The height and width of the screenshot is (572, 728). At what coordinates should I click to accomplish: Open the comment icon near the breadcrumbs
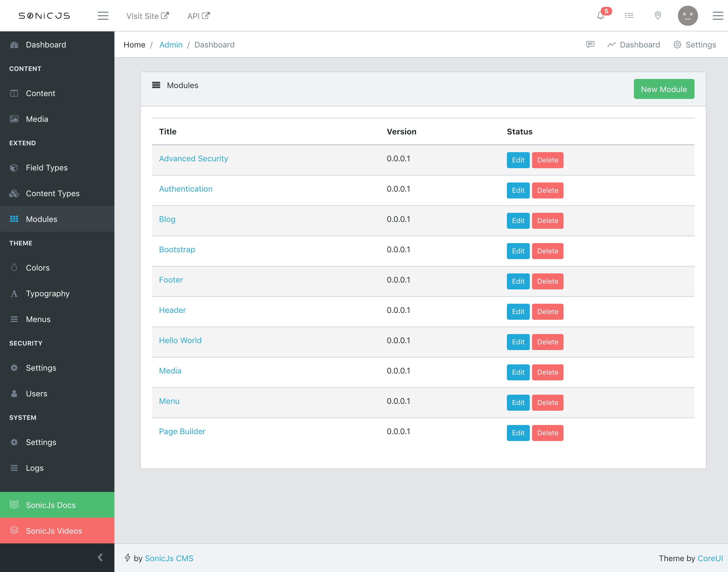pos(590,45)
